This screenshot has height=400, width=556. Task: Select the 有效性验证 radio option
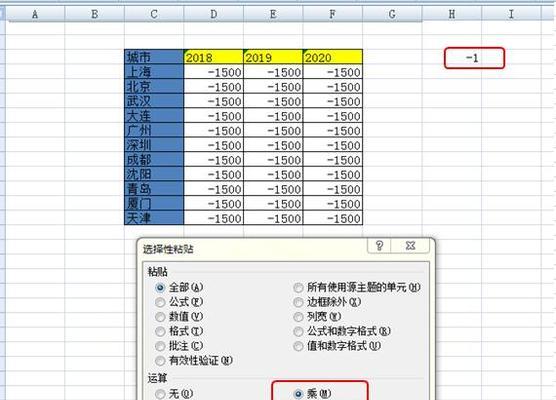tap(160, 361)
